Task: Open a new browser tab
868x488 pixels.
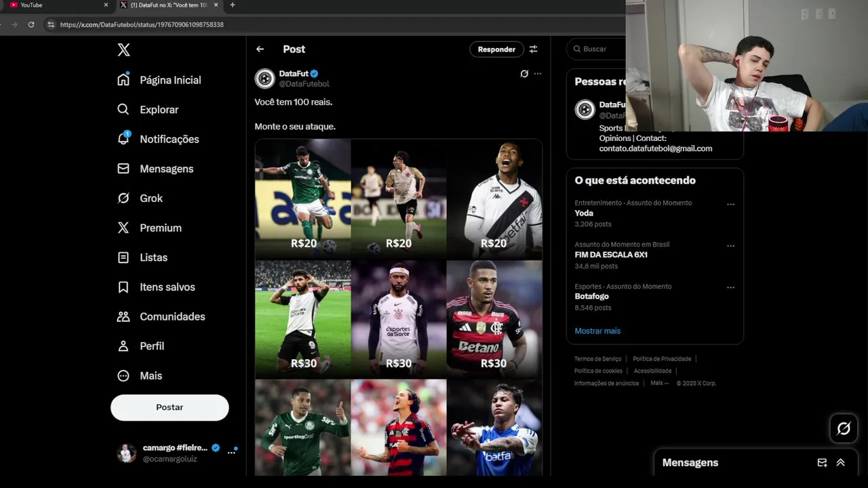Action: pyautogui.click(x=233, y=5)
